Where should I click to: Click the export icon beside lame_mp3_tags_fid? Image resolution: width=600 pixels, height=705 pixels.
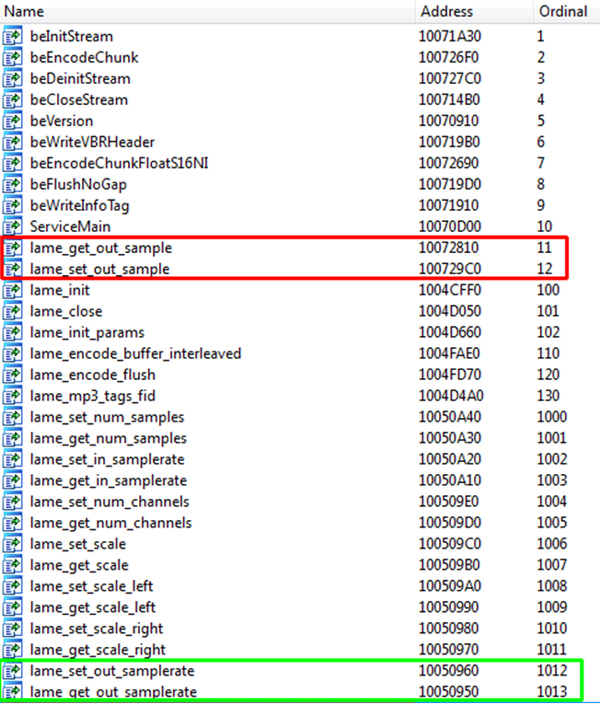(13, 396)
